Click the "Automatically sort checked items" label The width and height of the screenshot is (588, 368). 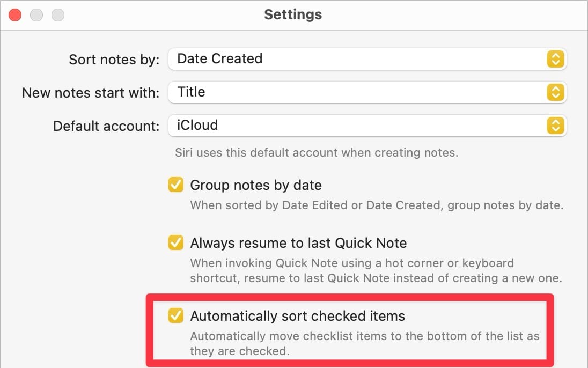(x=297, y=316)
